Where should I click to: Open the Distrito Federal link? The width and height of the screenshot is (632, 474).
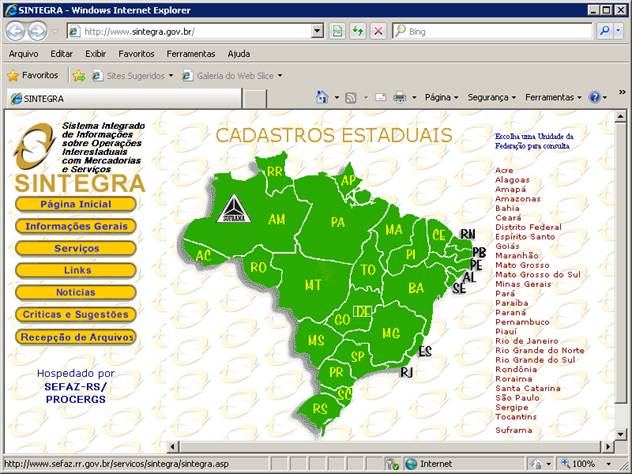(x=528, y=227)
